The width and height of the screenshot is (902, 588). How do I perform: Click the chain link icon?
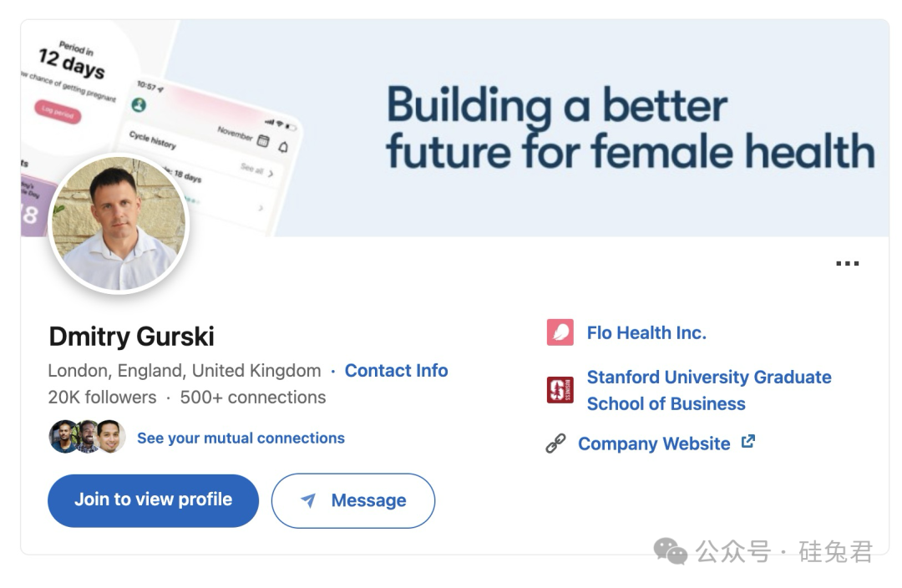point(556,444)
